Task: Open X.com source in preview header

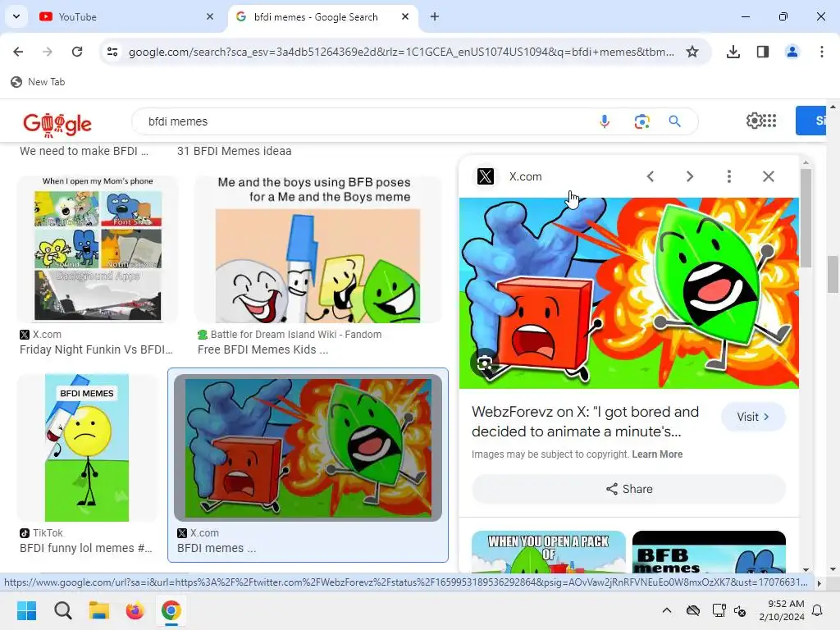Action: (509, 176)
